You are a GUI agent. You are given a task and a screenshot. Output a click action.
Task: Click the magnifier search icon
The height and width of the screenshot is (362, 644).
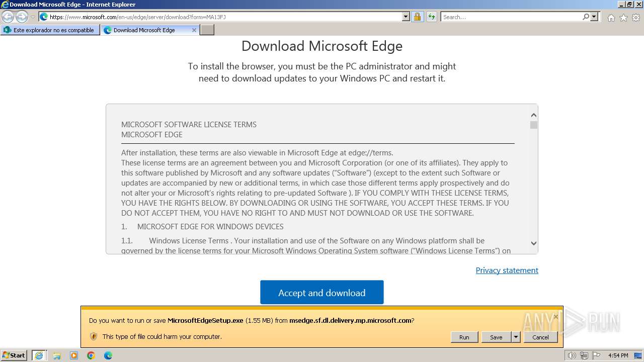click(x=586, y=17)
